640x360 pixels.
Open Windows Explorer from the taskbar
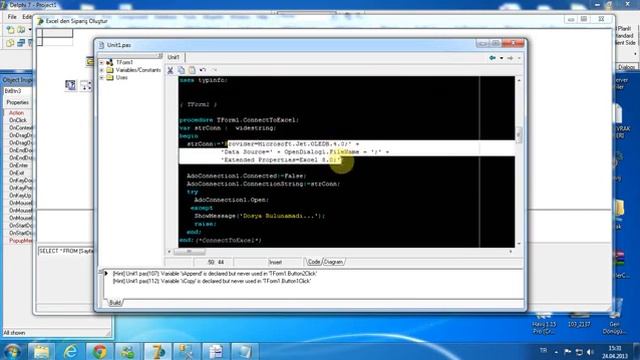[x=41, y=351]
